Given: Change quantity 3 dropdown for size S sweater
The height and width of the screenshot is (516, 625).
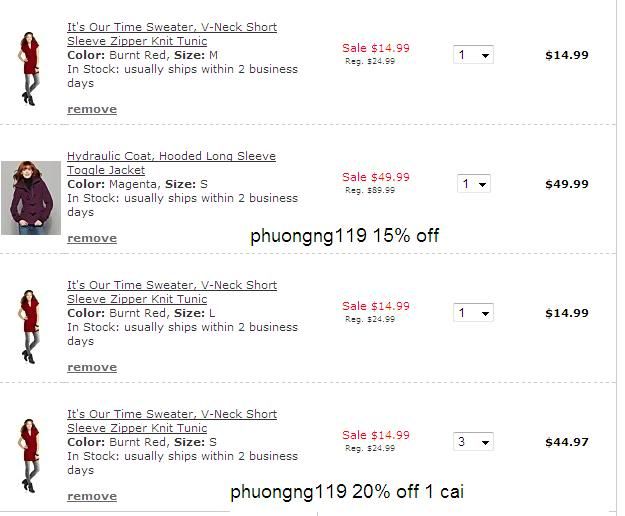Looking at the screenshot, I should (473, 442).
